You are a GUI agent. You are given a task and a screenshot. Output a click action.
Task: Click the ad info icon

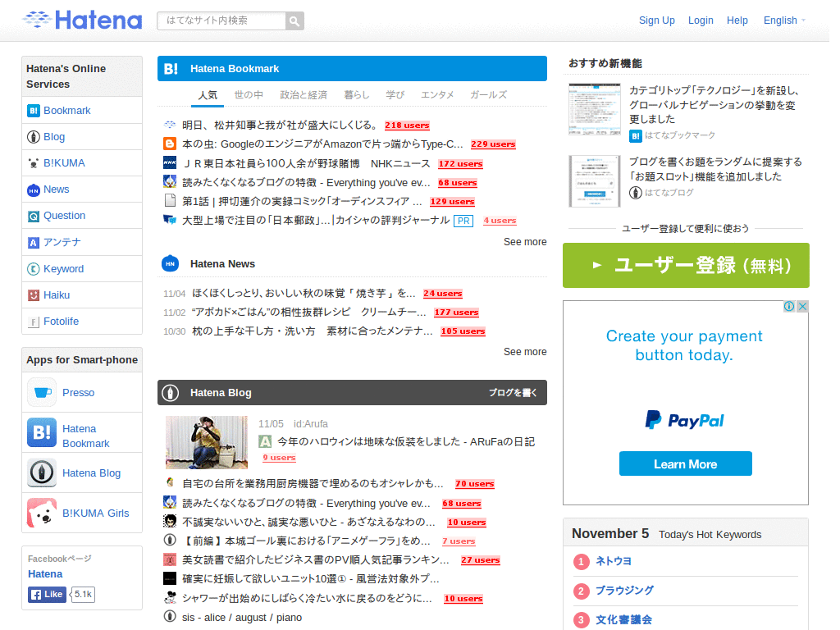(789, 307)
